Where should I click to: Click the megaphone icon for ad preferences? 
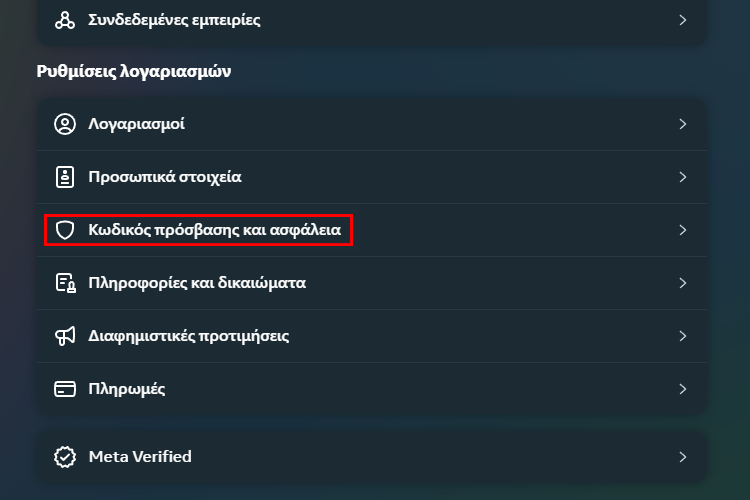[65, 336]
